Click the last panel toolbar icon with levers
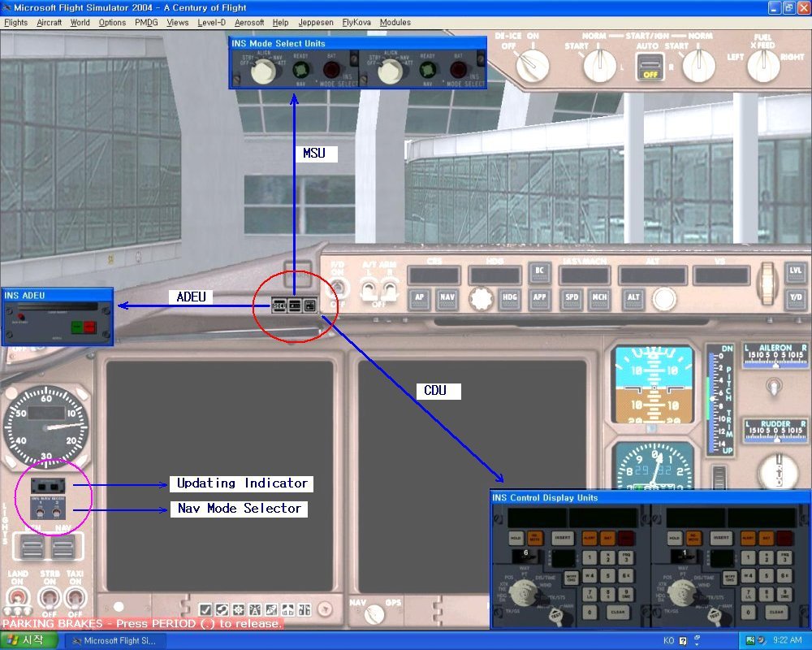Screen dimensions: 812x650 (304, 609)
